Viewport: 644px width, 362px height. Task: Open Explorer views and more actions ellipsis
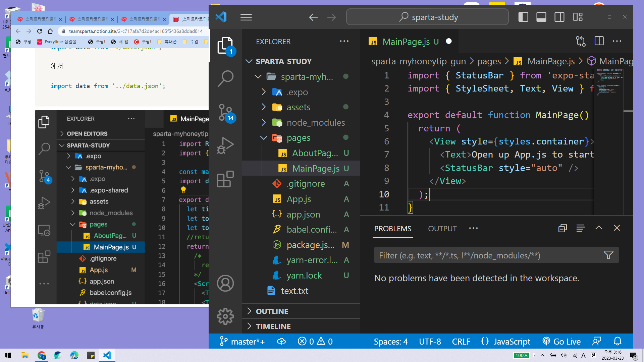coord(344,41)
